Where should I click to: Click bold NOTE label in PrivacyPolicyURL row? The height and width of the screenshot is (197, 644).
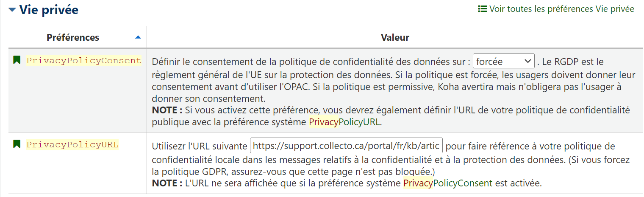pyautogui.click(x=167, y=183)
